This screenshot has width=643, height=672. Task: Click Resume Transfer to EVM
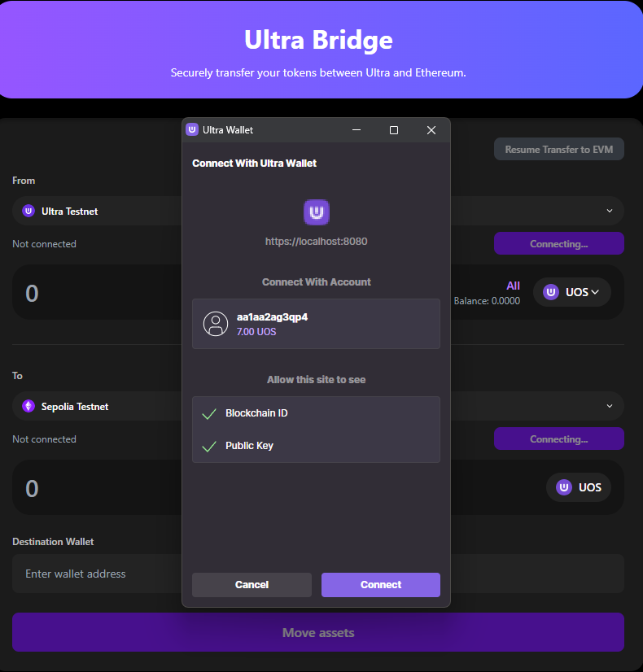click(x=558, y=149)
